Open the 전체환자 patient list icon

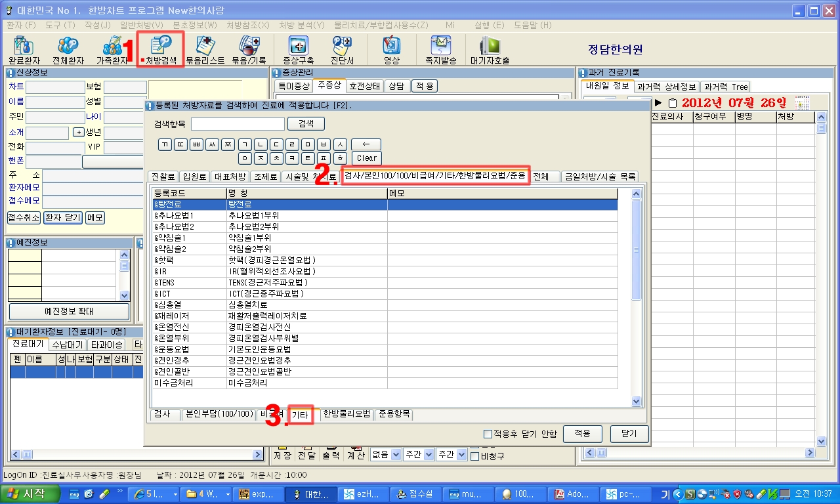coord(68,50)
